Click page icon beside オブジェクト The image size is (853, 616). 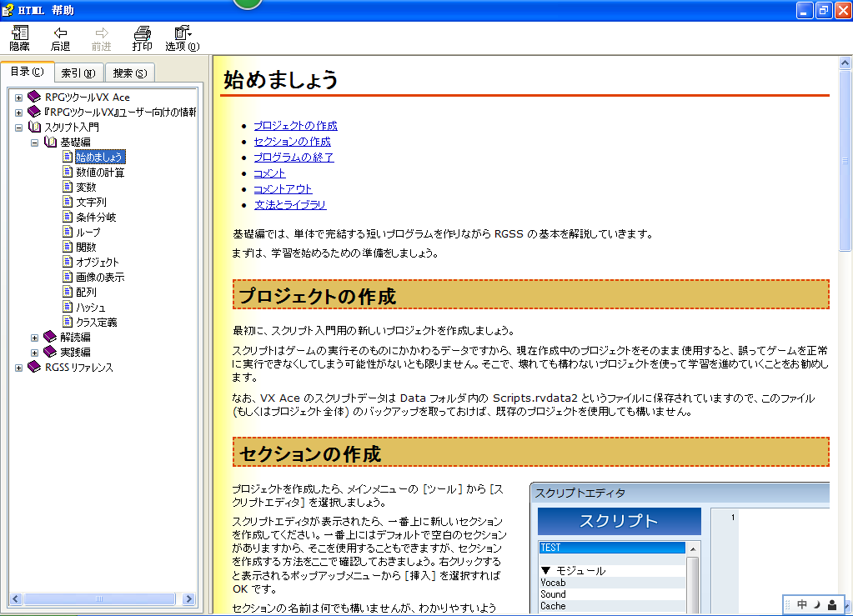tap(68, 262)
